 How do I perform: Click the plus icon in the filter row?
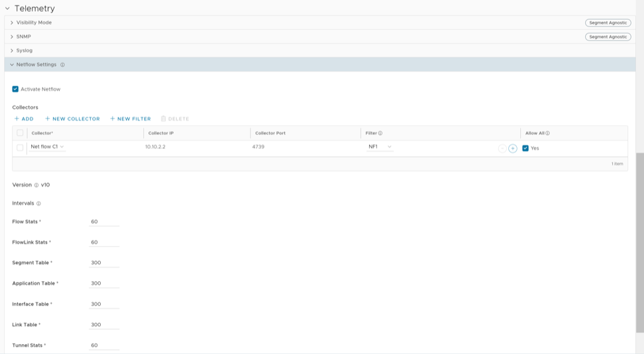pyautogui.click(x=513, y=148)
